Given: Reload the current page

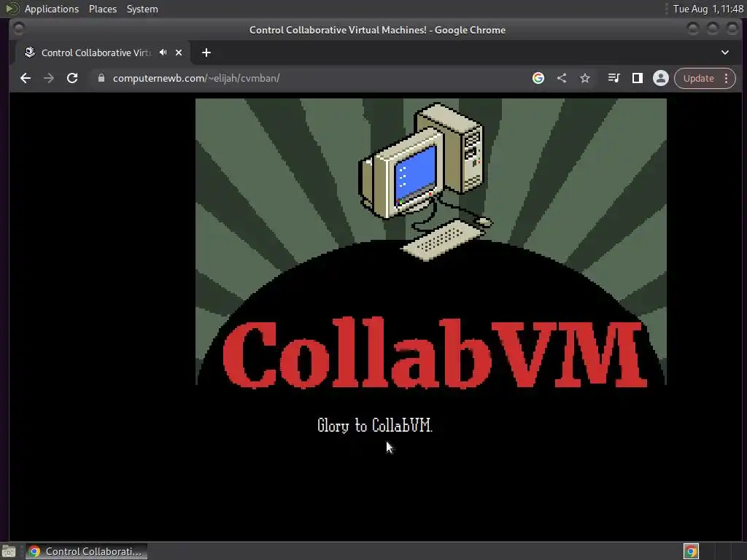Looking at the screenshot, I should 72,78.
